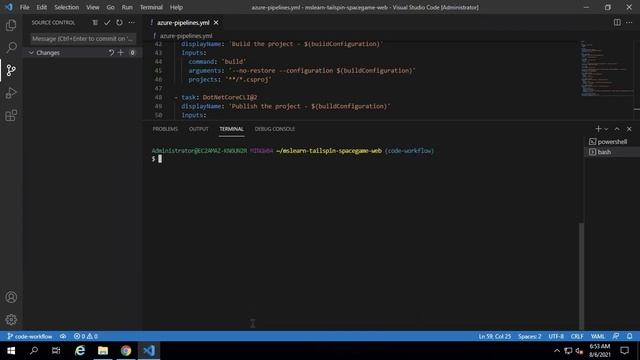The width and height of the screenshot is (640, 360).
Task: Open the Windows Action Center icon
Action: click(x=624, y=351)
